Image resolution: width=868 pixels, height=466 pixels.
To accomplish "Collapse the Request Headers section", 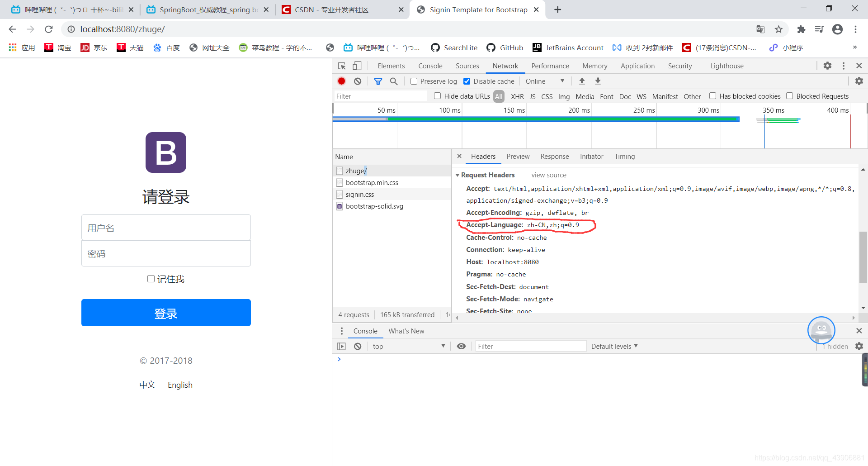I will [x=458, y=175].
